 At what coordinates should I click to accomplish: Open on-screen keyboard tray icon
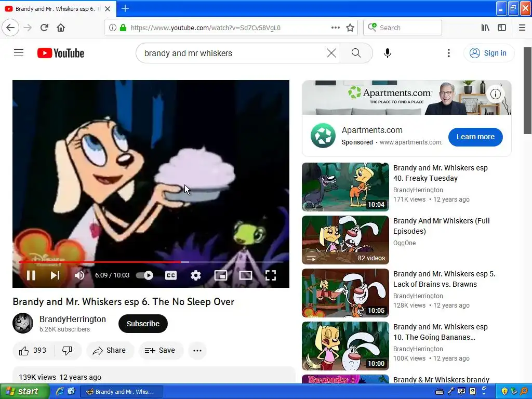[x=440, y=392]
